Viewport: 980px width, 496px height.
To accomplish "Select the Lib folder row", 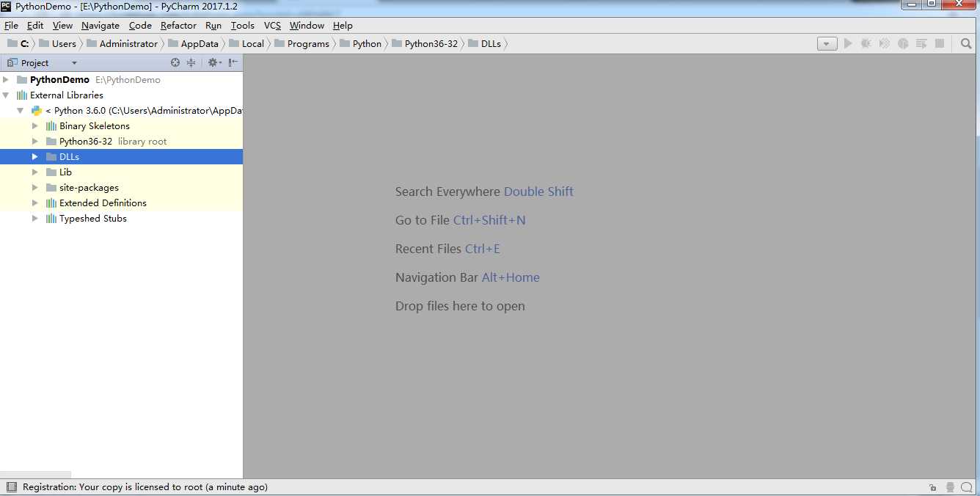I will click(121, 172).
